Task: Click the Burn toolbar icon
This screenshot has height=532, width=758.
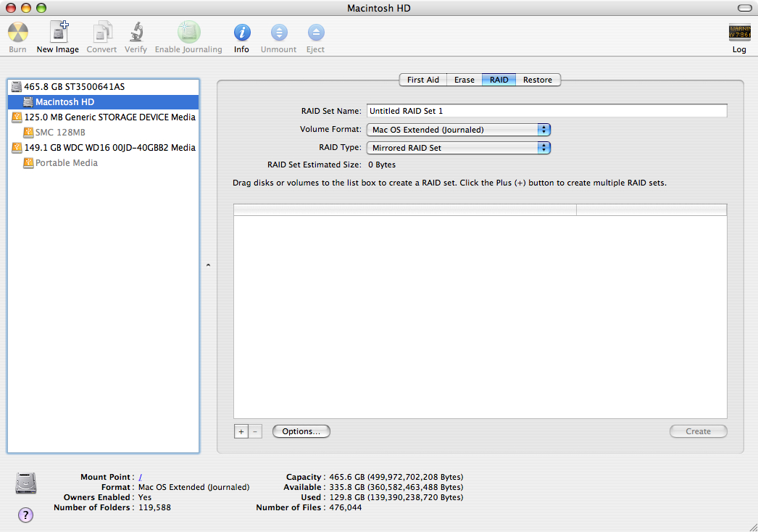Action: pos(17,33)
